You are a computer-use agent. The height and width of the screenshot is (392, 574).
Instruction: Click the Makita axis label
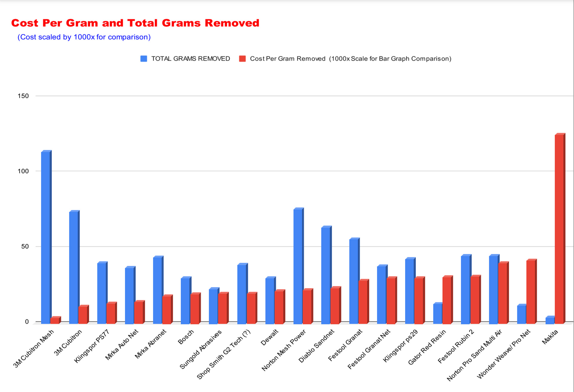coord(550,337)
